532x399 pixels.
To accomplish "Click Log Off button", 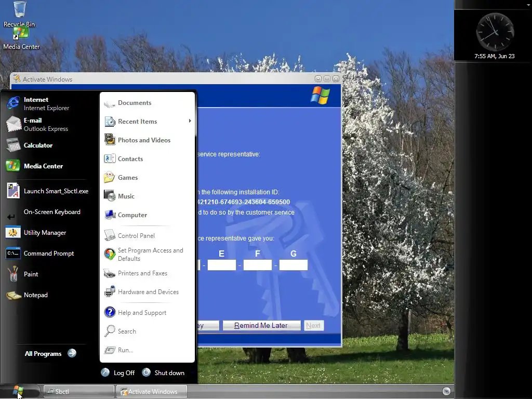I will tap(118, 373).
